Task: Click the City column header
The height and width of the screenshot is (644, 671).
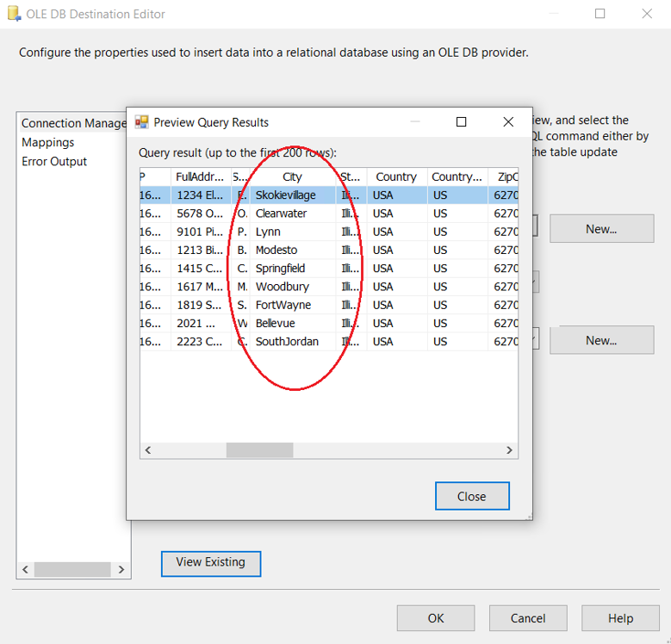Action: (292, 176)
